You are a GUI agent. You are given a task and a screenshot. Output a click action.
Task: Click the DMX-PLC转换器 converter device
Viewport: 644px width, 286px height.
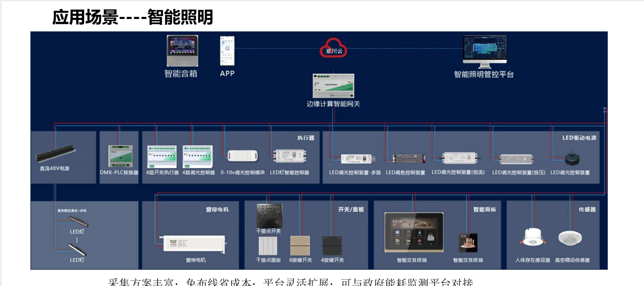[x=120, y=156]
